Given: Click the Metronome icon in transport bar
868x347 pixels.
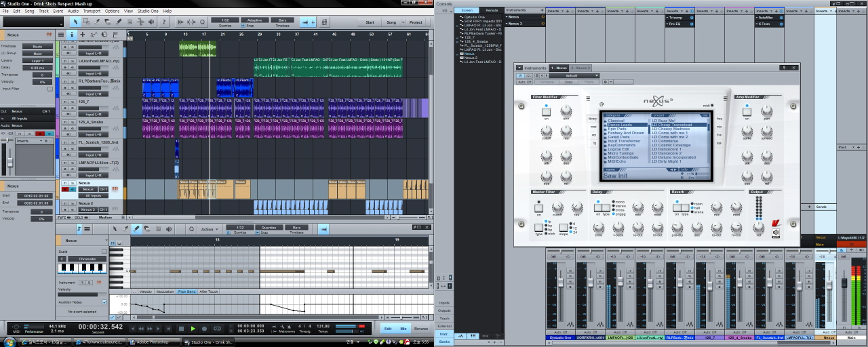Looking at the screenshot, I should (x=289, y=326).
